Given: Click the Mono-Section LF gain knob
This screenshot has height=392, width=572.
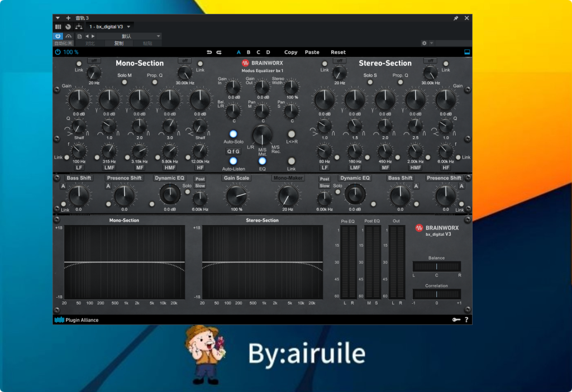Looking at the screenshot, I should point(78,99).
